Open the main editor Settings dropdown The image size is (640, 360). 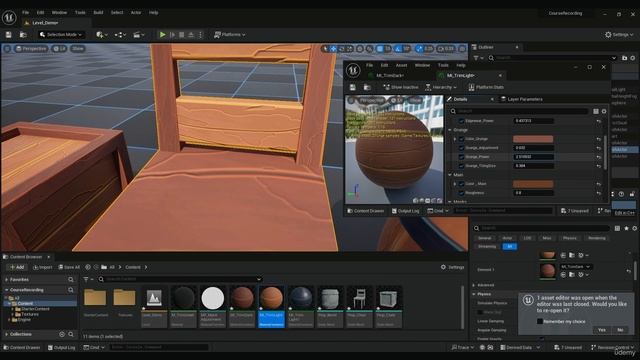coord(619,35)
